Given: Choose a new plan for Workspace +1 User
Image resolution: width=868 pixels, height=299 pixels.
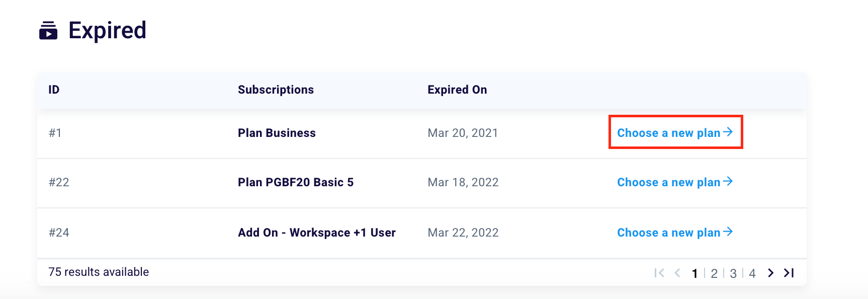Looking at the screenshot, I should (675, 233).
